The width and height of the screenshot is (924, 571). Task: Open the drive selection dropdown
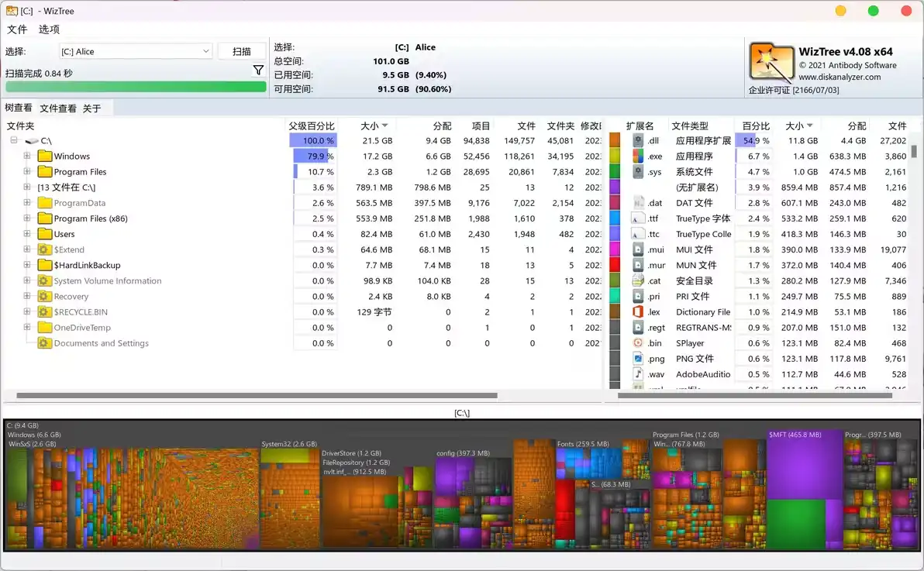(x=206, y=51)
